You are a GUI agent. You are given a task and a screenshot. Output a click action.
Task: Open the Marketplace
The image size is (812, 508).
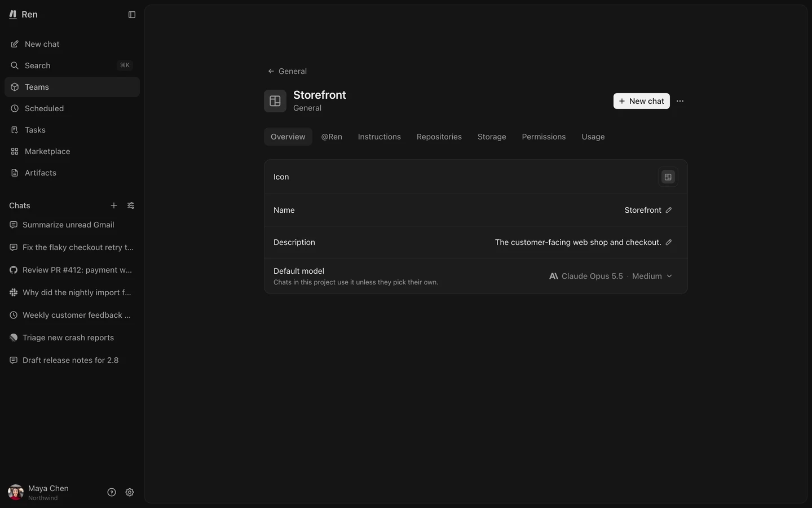click(72, 151)
